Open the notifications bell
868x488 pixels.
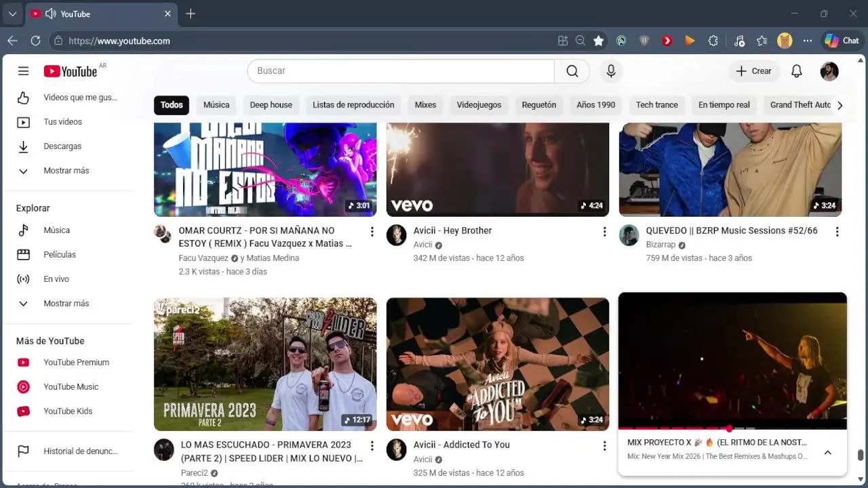(x=797, y=71)
